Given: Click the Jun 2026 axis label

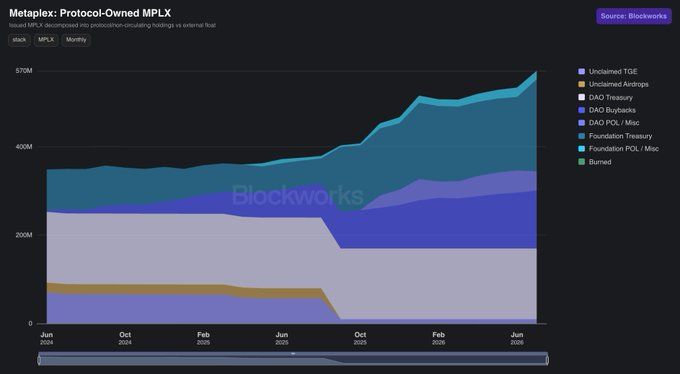Looking at the screenshot, I should pos(517,338).
